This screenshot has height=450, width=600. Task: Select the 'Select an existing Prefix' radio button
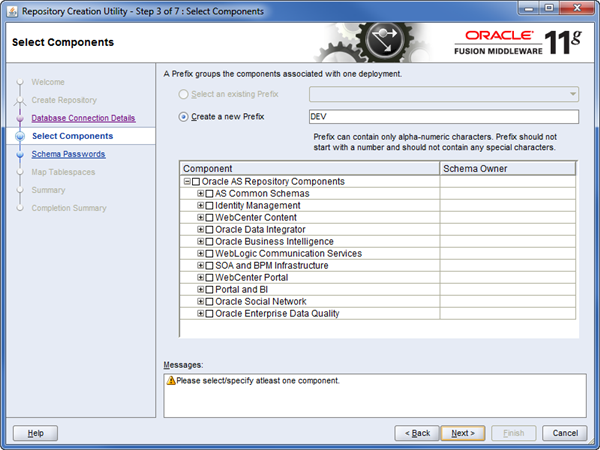[183, 94]
